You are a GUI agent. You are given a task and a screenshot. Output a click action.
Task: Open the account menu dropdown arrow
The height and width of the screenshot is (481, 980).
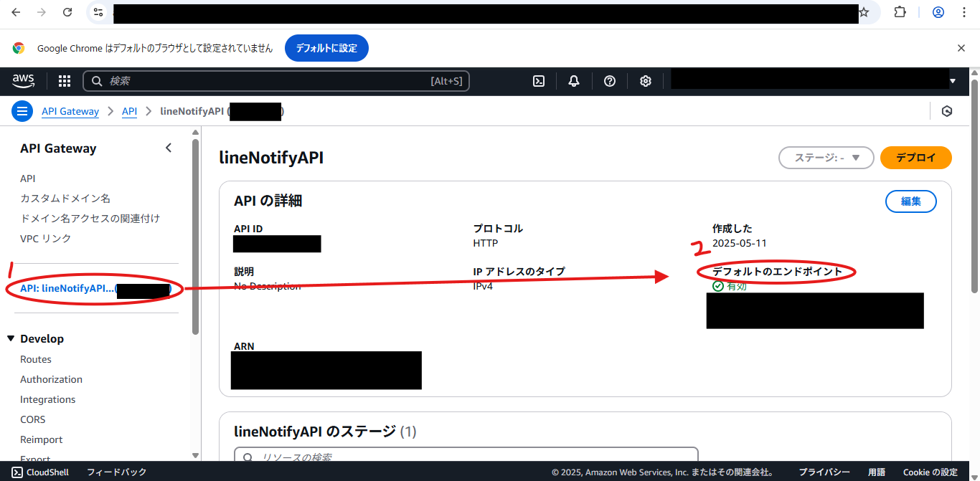tap(953, 81)
